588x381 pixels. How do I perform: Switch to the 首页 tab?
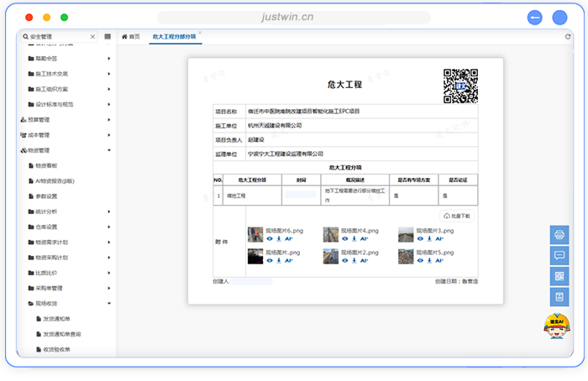(131, 37)
